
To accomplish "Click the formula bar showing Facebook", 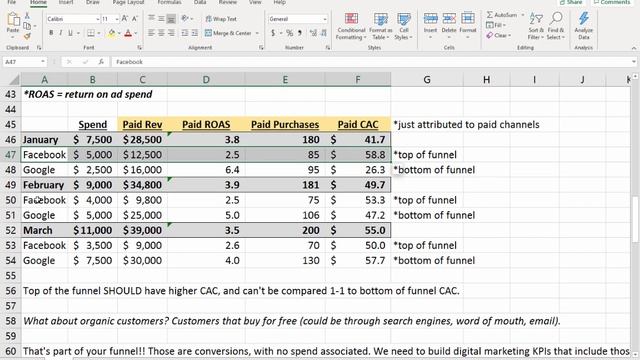I will 371,62.
